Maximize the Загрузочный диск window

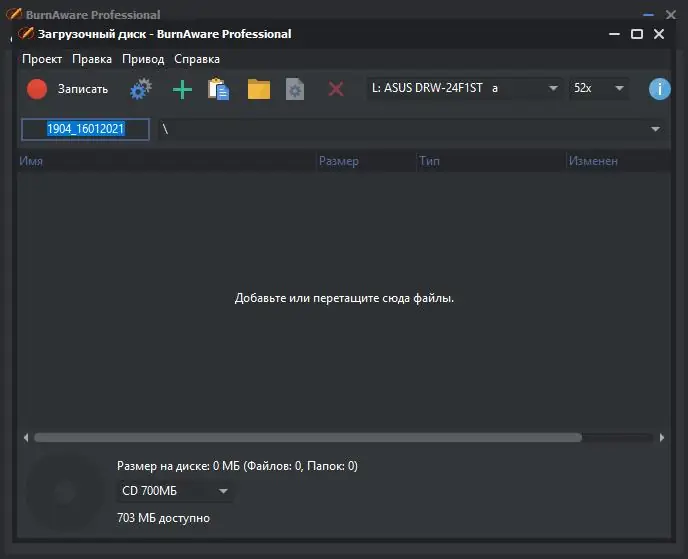tap(637, 34)
